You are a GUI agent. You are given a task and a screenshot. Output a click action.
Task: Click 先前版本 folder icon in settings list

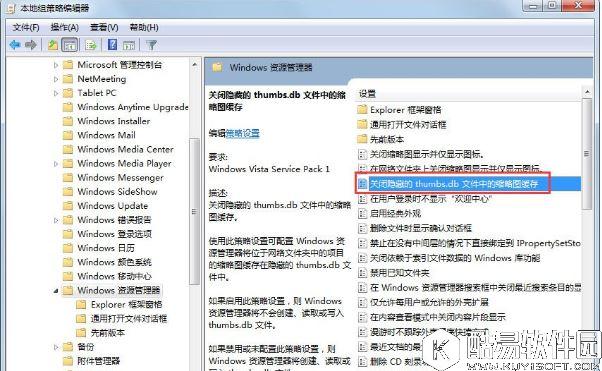[362, 139]
